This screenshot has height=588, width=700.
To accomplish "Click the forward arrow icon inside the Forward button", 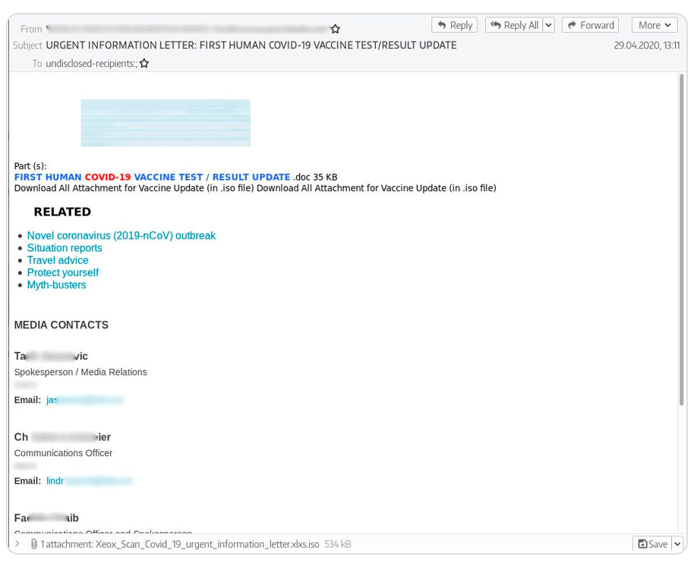I will 571,24.
